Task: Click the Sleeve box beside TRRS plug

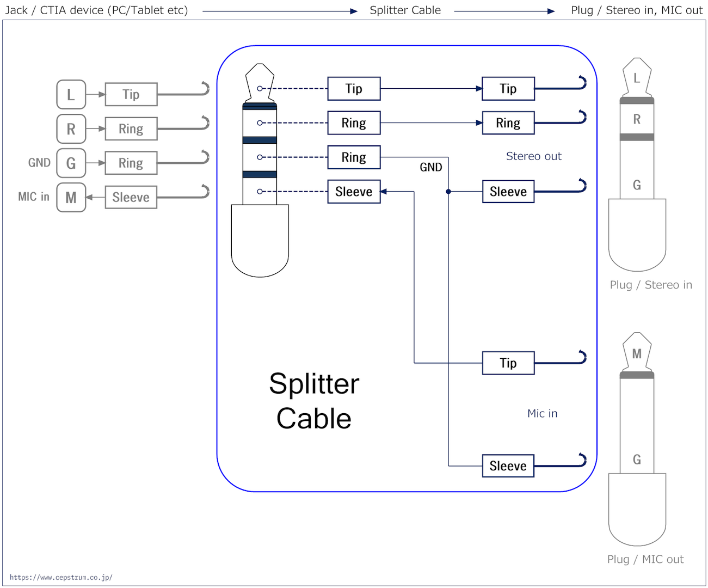Action: click(354, 192)
